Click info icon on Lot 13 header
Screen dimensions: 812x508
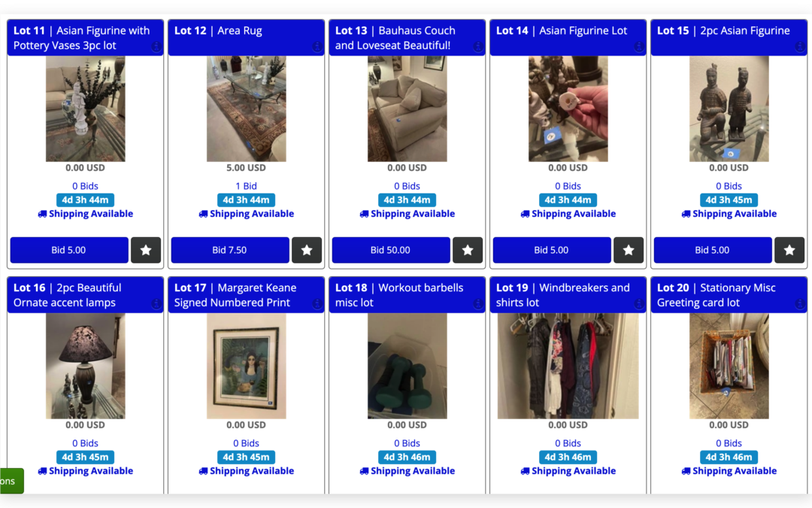pos(478,47)
